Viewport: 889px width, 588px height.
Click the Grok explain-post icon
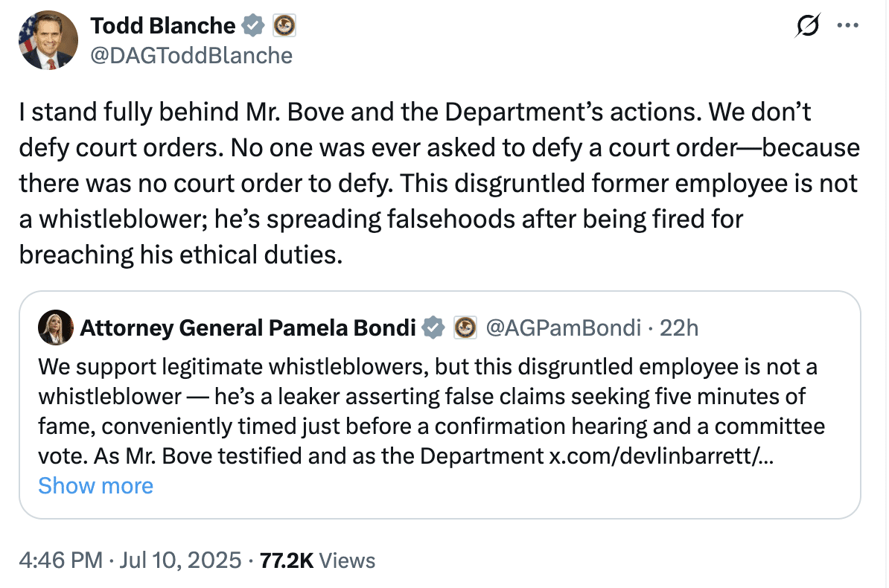(807, 25)
